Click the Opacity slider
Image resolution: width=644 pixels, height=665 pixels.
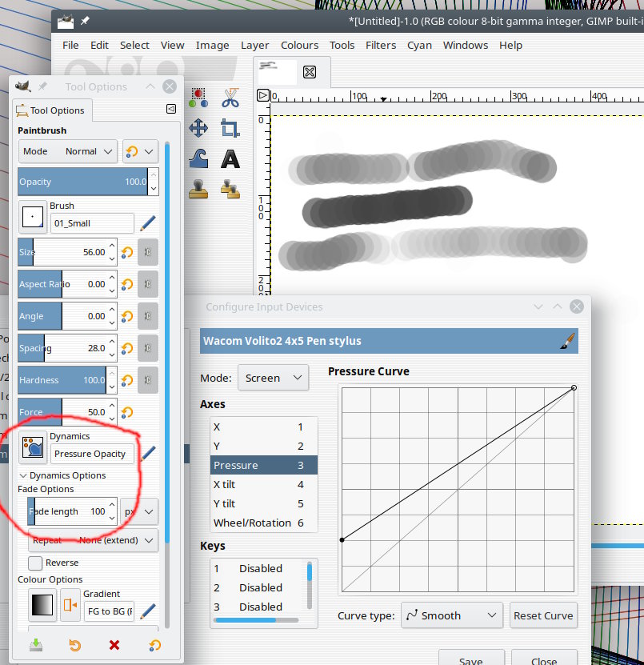point(82,182)
